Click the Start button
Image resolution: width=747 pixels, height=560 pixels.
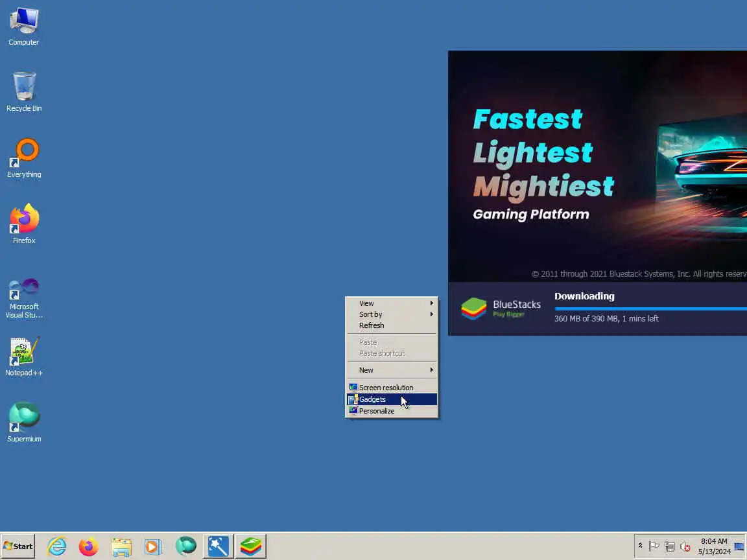[x=18, y=546]
